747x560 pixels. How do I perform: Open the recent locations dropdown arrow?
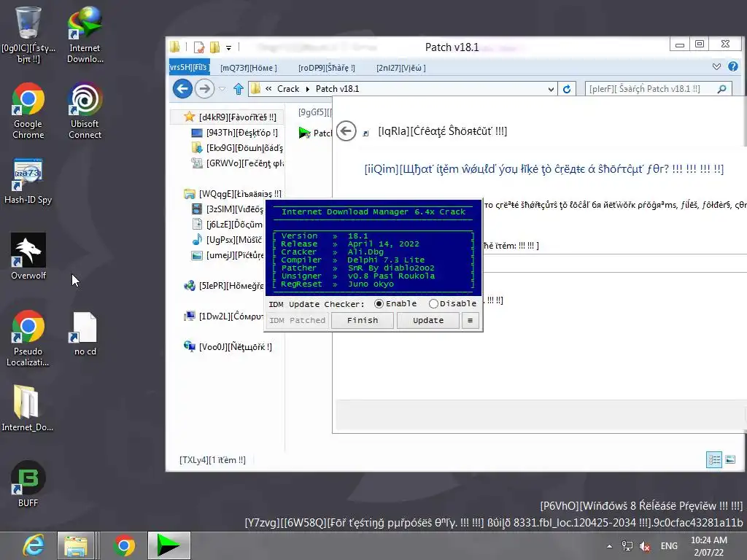click(x=222, y=88)
